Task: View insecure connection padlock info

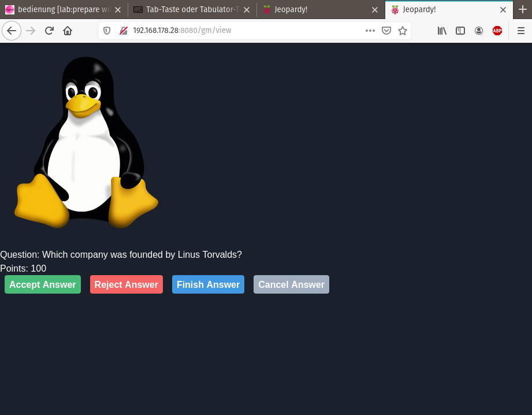Action: point(124,31)
